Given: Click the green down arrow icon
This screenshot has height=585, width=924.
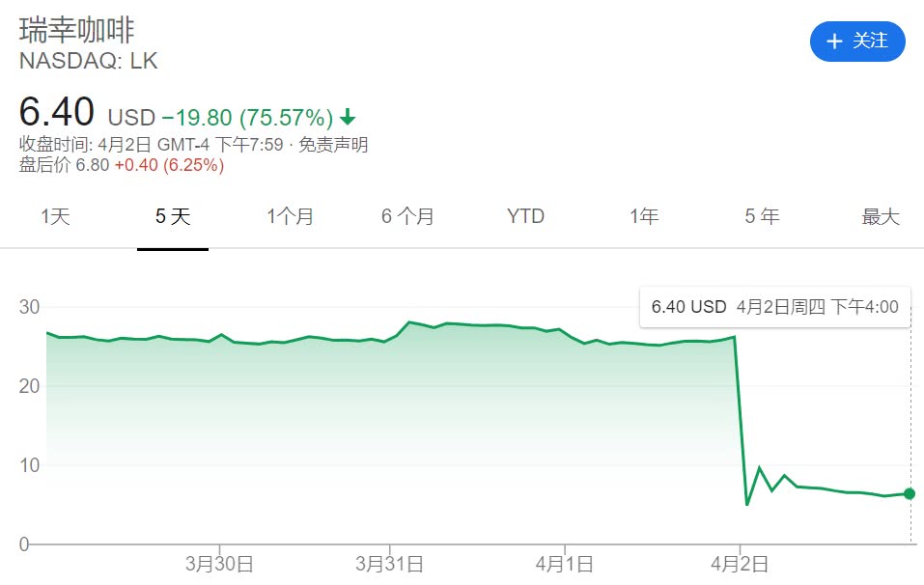Looking at the screenshot, I should [x=348, y=118].
